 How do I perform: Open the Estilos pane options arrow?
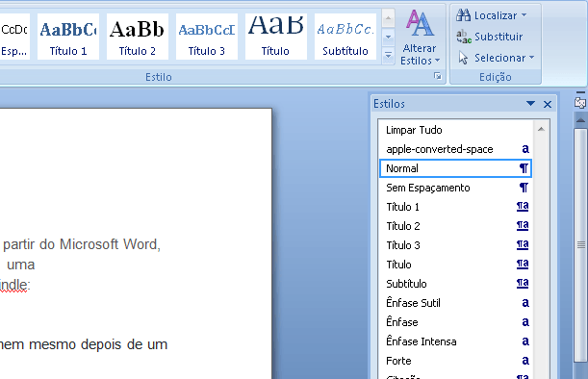(530, 104)
